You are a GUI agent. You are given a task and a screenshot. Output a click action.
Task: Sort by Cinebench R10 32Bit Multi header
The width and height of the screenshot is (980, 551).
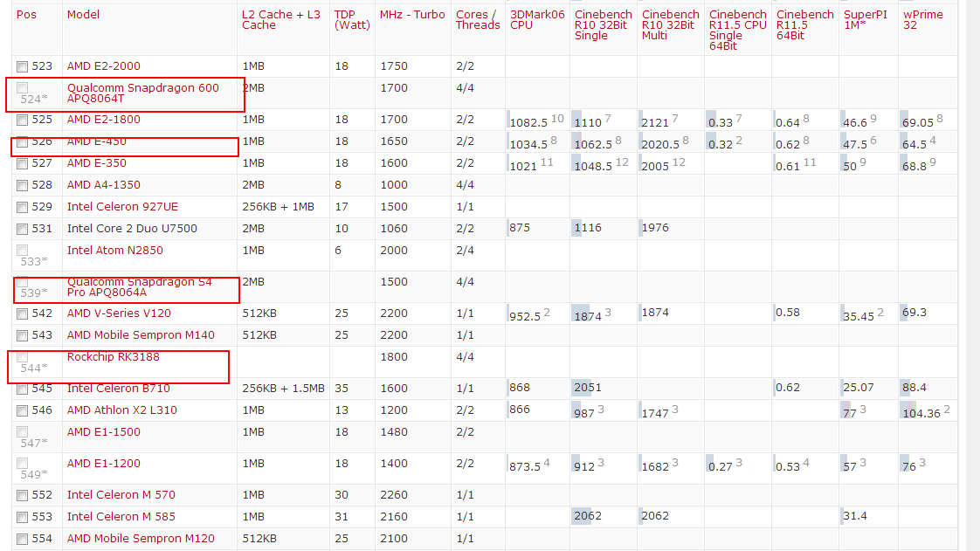pyautogui.click(x=671, y=25)
